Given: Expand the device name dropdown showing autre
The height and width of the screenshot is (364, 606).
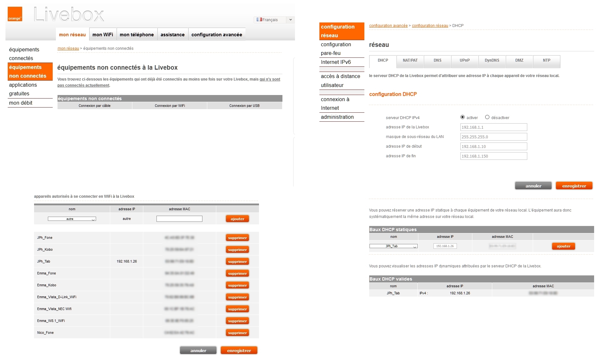Looking at the screenshot, I should (72, 219).
